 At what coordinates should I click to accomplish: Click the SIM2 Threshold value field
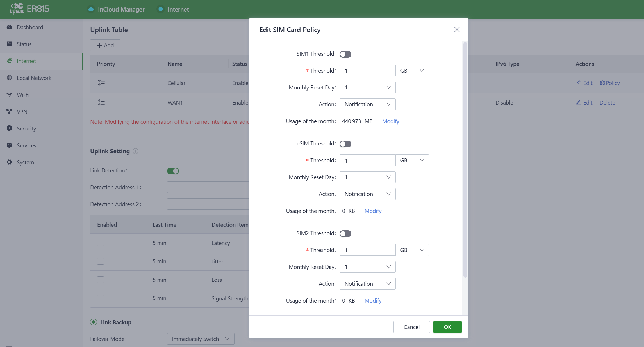[367, 250]
